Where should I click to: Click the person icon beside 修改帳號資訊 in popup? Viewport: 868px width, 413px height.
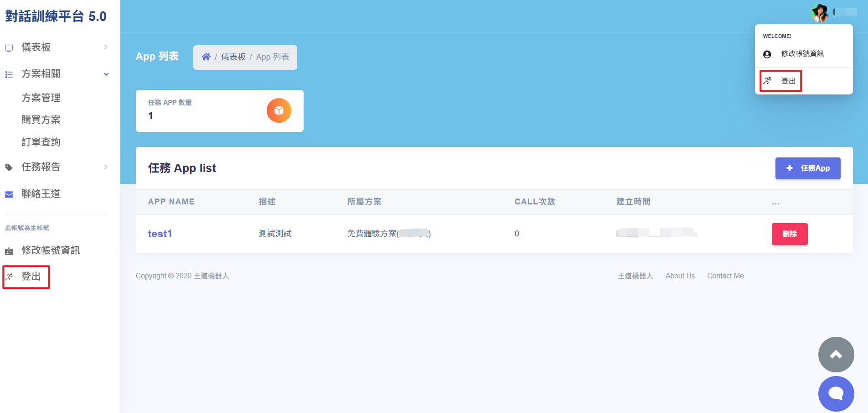coord(767,53)
